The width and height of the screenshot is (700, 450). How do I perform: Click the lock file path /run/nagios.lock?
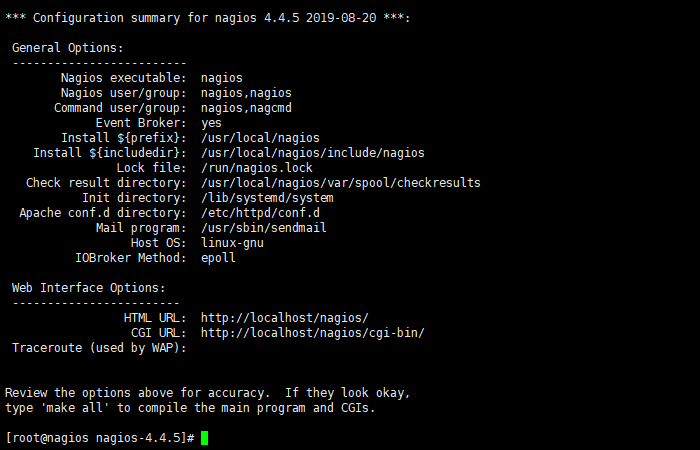tap(257, 168)
